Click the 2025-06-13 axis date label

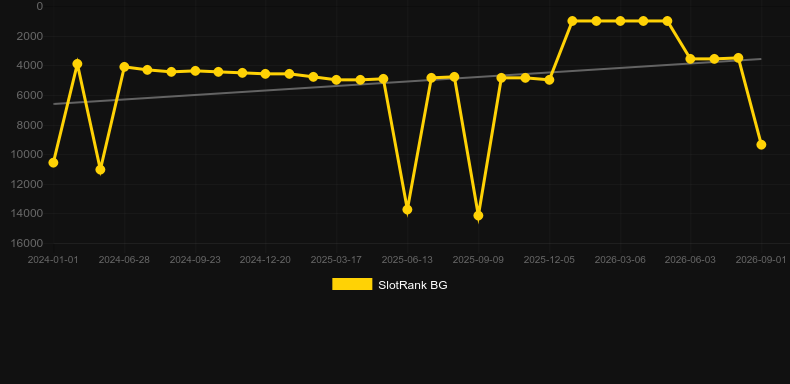click(407, 260)
